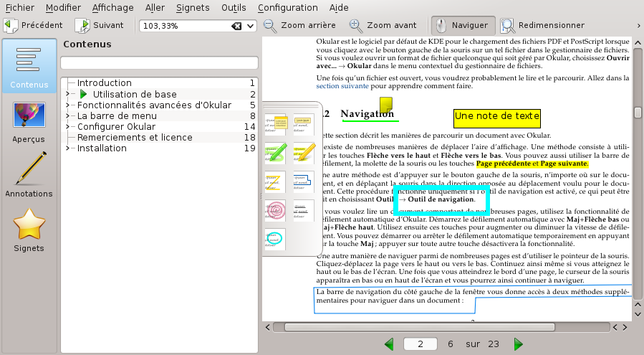Pick the green freehand line tool

click(x=276, y=153)
